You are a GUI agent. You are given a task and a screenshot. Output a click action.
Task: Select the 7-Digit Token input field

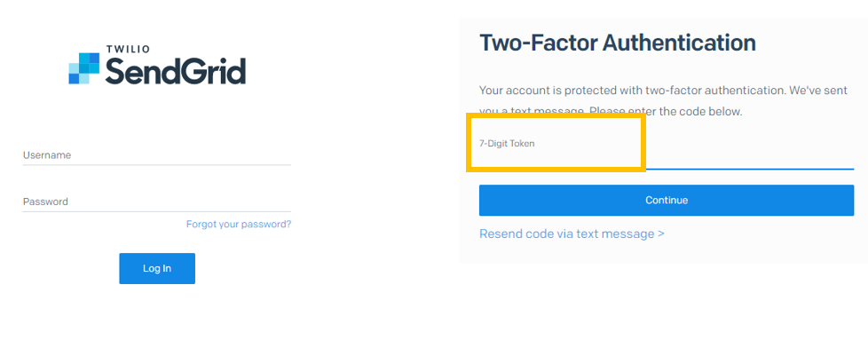(667, 149)
